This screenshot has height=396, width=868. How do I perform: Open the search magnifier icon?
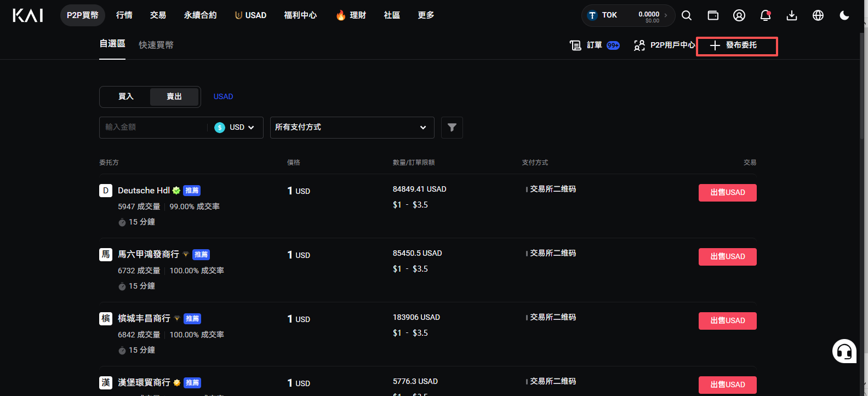pyautogui.click(x=686, y=15)
